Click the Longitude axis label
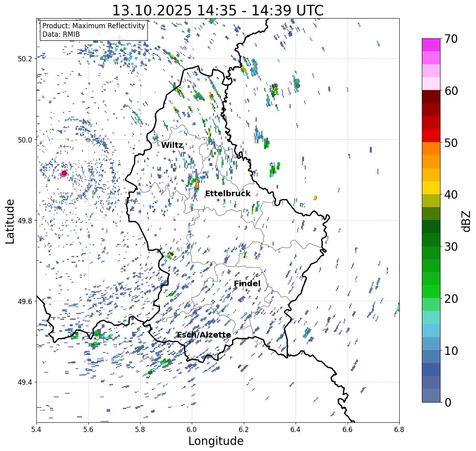The width and height of the screenshot is (476, 451). [216, 441]
